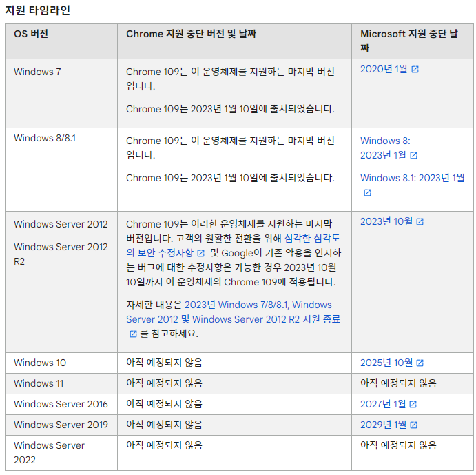The image size is (476, 475).
Task: Select the 지원 타임라인 heading
Action: 38,10
